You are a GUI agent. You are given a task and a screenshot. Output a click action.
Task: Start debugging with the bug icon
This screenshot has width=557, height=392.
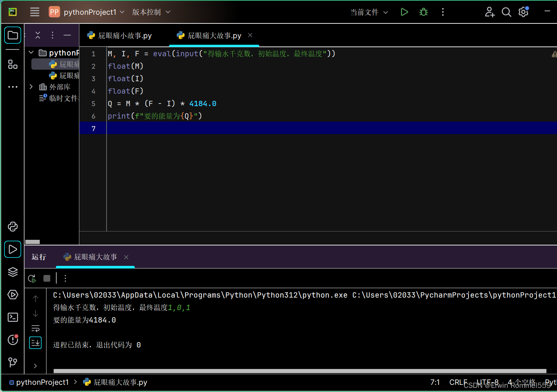tap(423, 12)
